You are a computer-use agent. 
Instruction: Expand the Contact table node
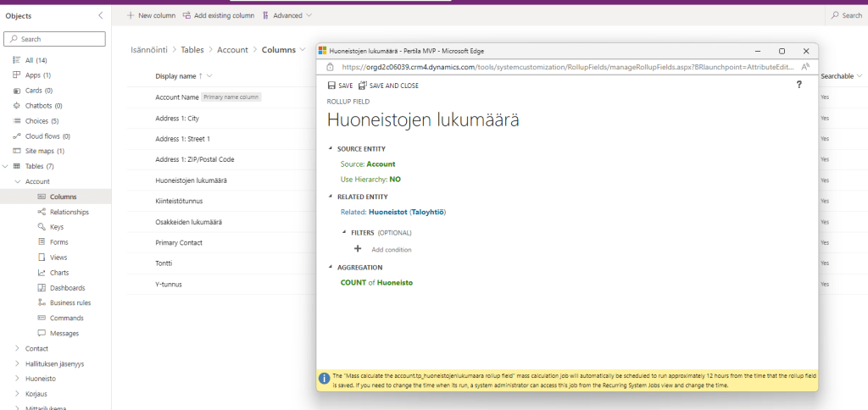coord(18,348)
